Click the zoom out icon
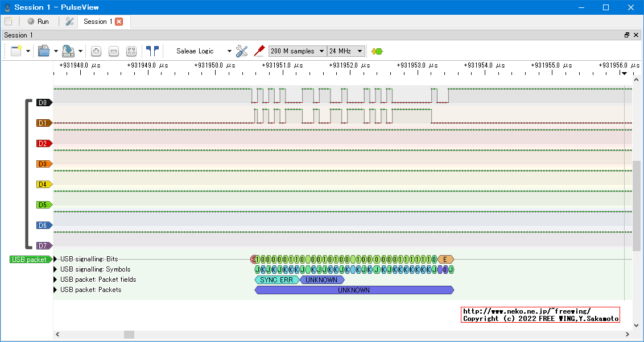Image resolution: width=644 pixels, height=342 pixels. tap(114, 51)
